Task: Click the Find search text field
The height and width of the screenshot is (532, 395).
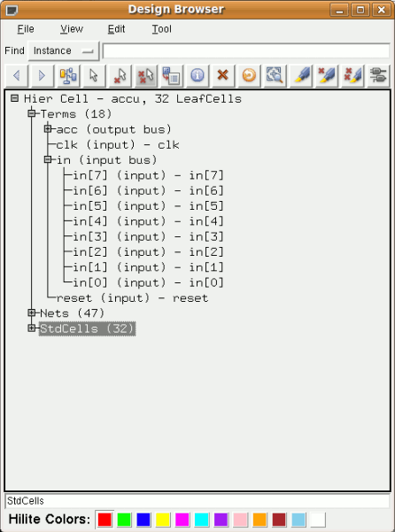Action: (x=246, y=50)
